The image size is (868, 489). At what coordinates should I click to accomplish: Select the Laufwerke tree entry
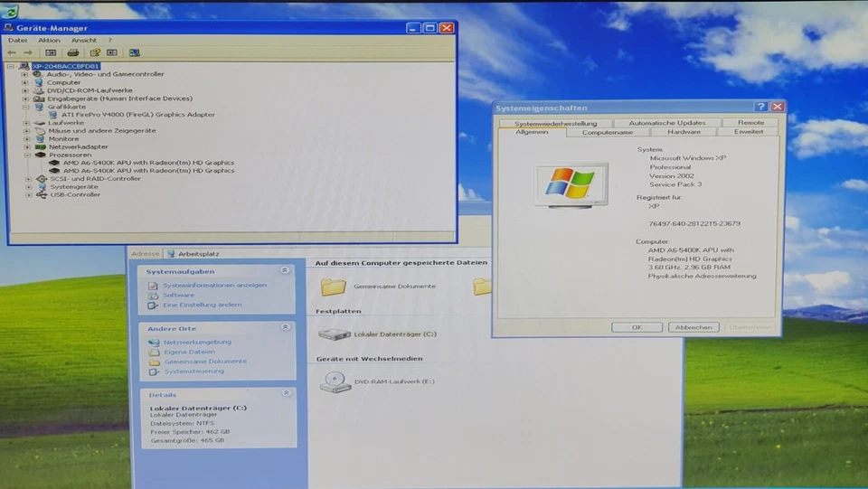66,123
